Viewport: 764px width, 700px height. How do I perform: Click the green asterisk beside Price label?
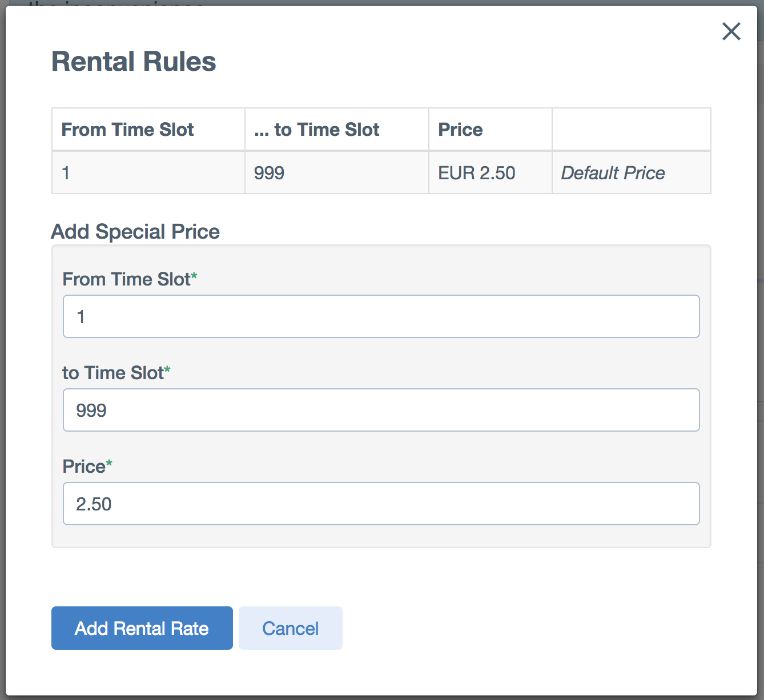point(109,463)
